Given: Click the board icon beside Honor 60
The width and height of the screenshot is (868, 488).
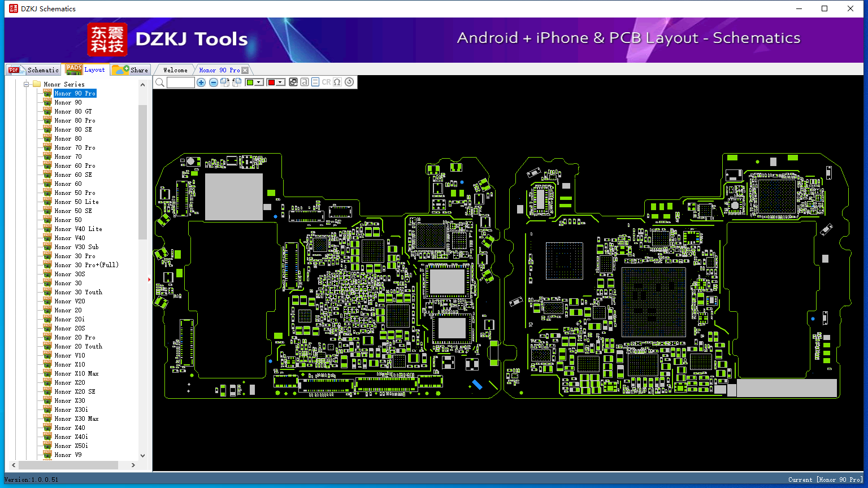Looking at the screenshot, I should click(47, 184).
